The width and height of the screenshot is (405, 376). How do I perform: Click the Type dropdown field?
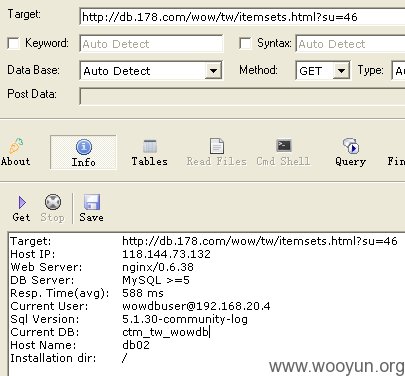pos(398,71)
